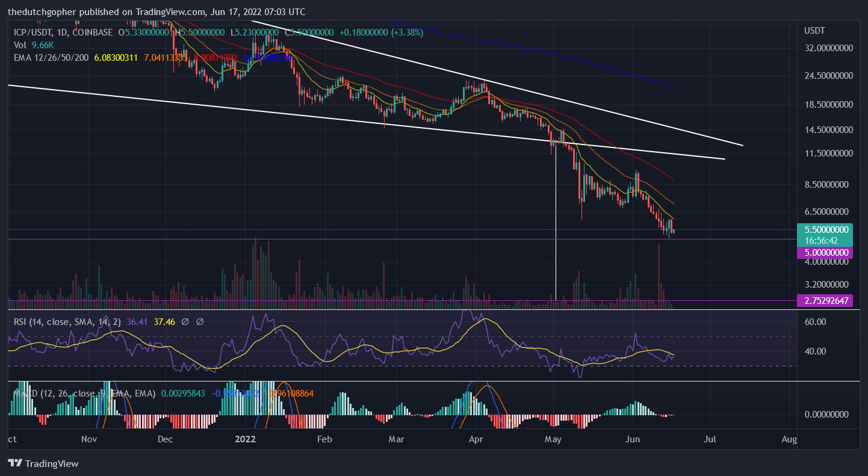Click the 6.50000000 price axis label
Image resolution: width=868 pixels, height=476 pixels.
click(x=827, y=212)
